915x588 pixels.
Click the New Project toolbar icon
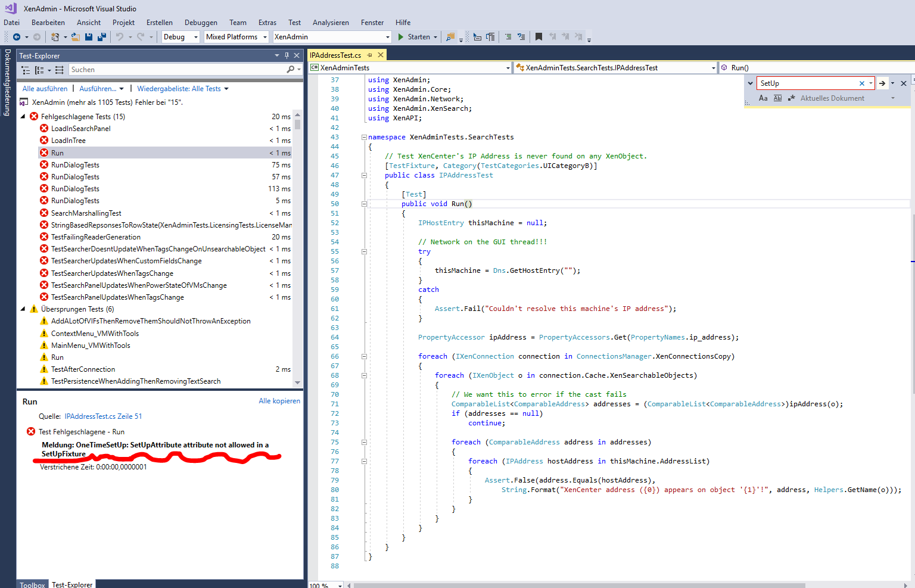pyautogui.click(x=55, y=37)
